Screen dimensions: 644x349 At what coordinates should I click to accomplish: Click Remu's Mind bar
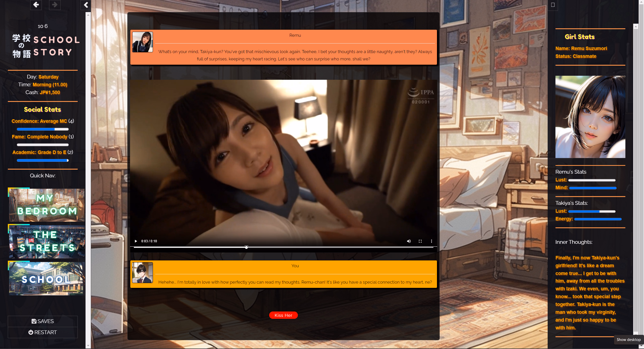(593, 188)
